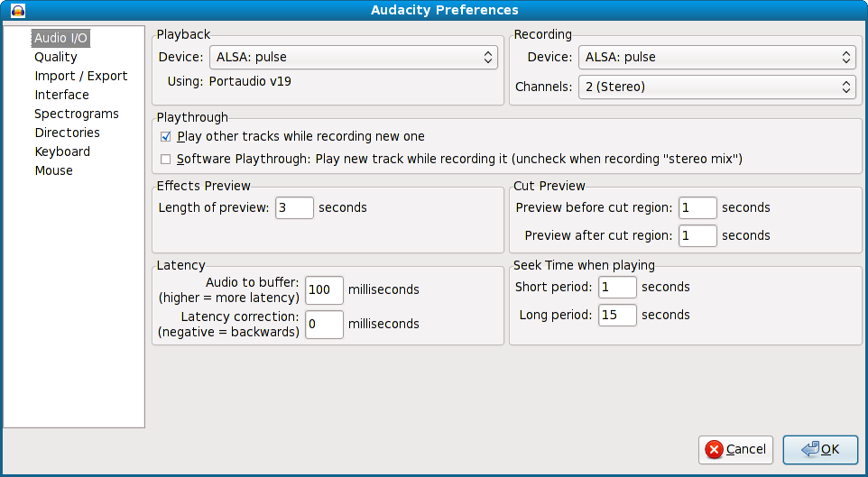
Task: Open the Keyboard preferences page
Action: pyautogui.click(x=62, y=151)
